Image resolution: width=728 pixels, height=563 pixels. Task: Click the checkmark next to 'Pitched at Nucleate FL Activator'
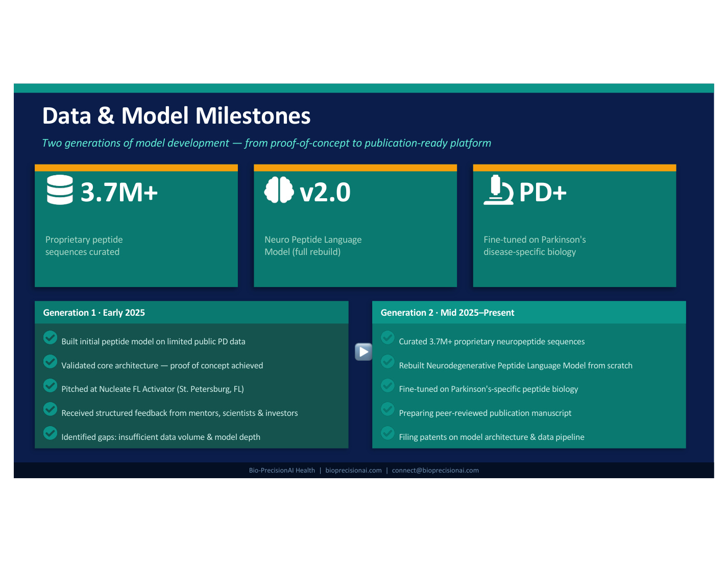point(50,385)
